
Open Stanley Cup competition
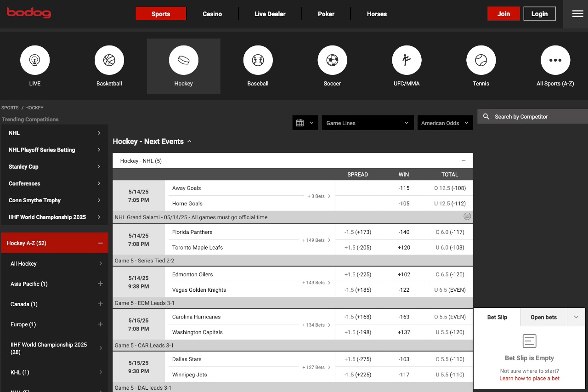pyautogui.click(x=55, y=166)
